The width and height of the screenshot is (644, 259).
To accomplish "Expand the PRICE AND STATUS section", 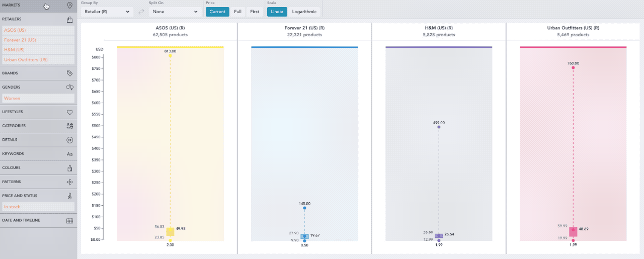I will (x=38, y=196).
